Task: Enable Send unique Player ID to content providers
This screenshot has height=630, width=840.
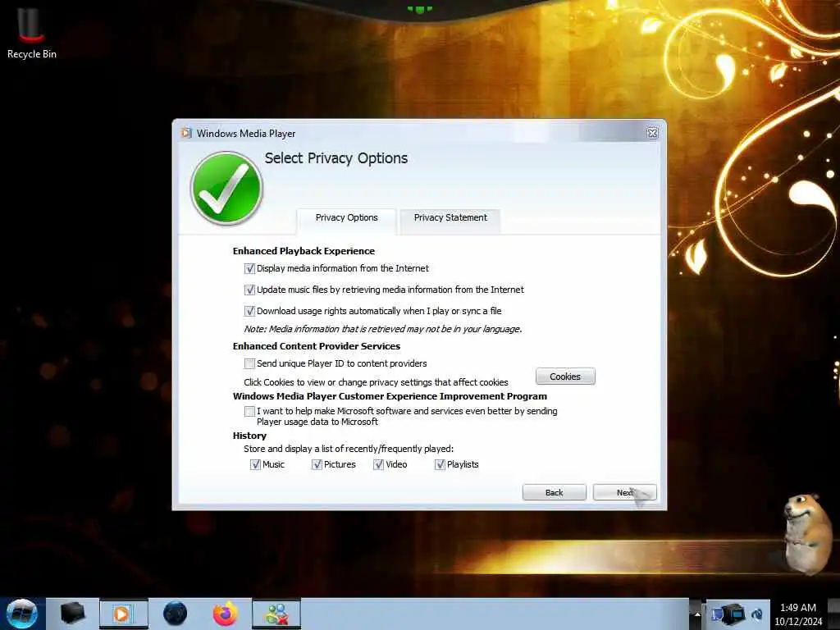Action: [249, 363]
